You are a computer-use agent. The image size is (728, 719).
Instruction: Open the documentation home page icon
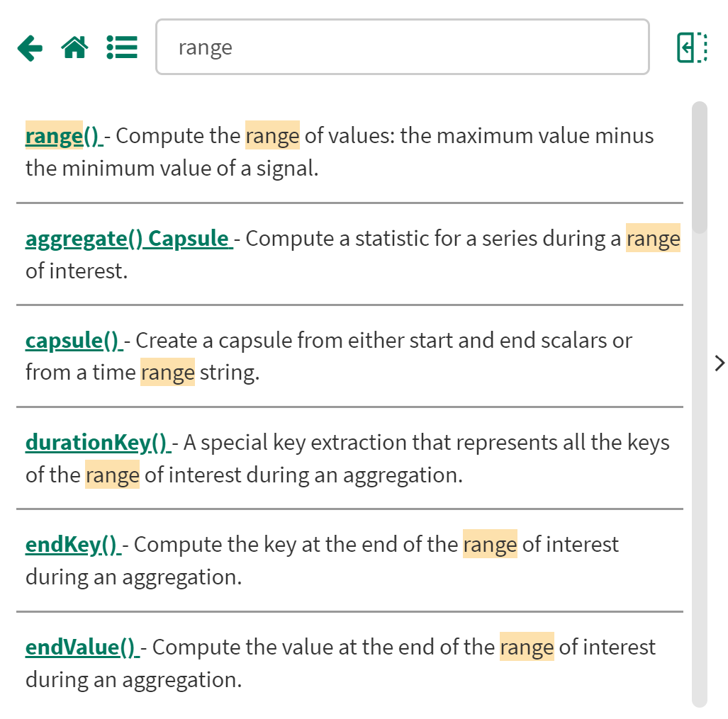pos(75,47)
